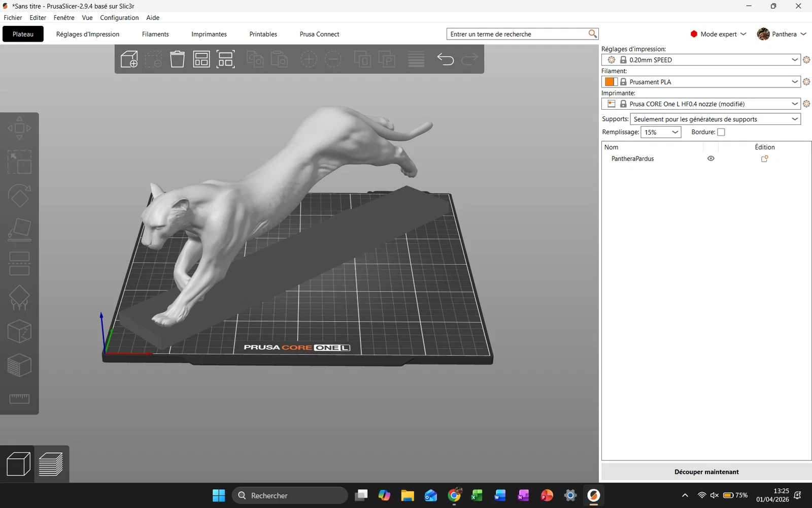Click the Undo arrow in toolbar

click(445, 59)
